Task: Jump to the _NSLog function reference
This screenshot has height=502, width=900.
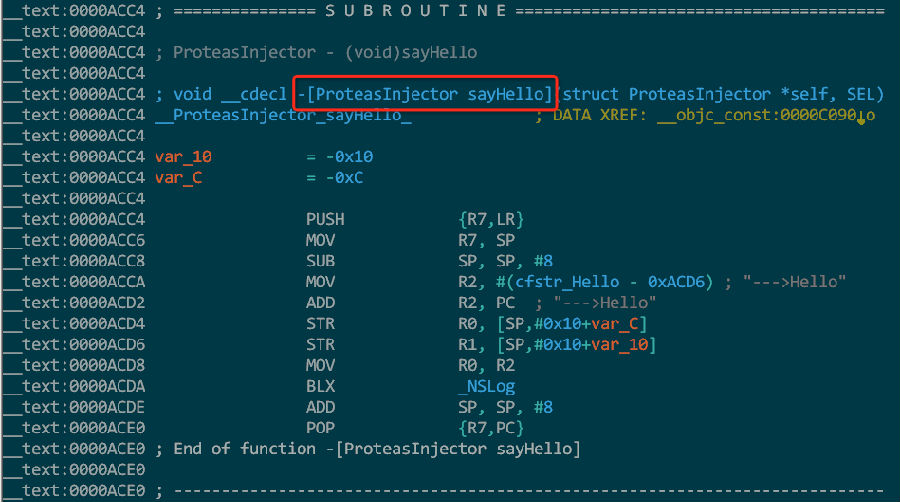Action: (x=485, y=386)
